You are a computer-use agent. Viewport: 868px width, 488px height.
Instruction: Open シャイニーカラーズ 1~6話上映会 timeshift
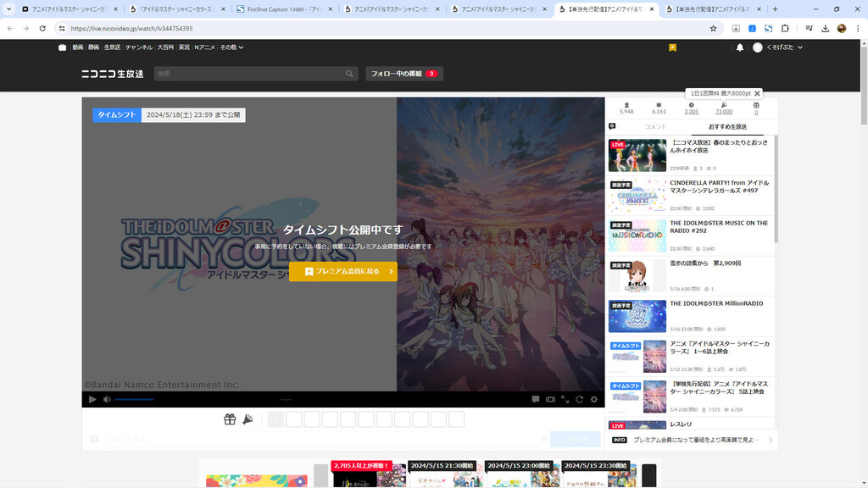point(690,357)
